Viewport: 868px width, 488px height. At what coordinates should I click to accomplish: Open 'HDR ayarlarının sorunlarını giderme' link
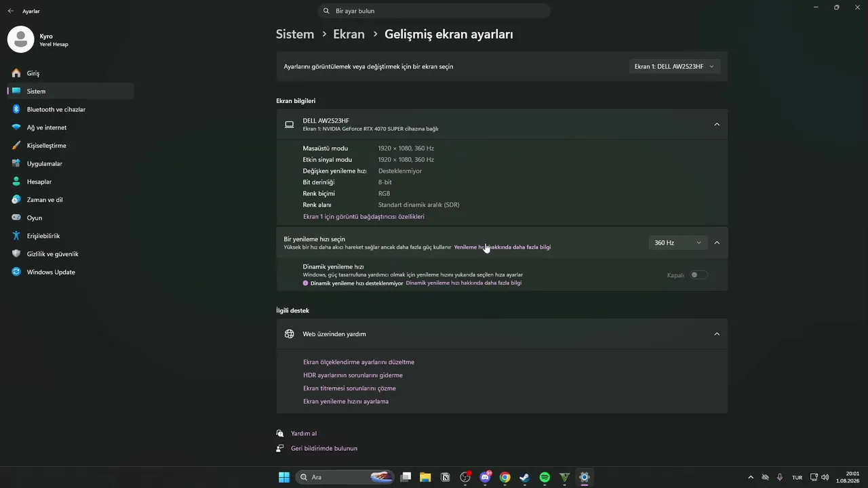pyautogui.click(x=353, y=375)
